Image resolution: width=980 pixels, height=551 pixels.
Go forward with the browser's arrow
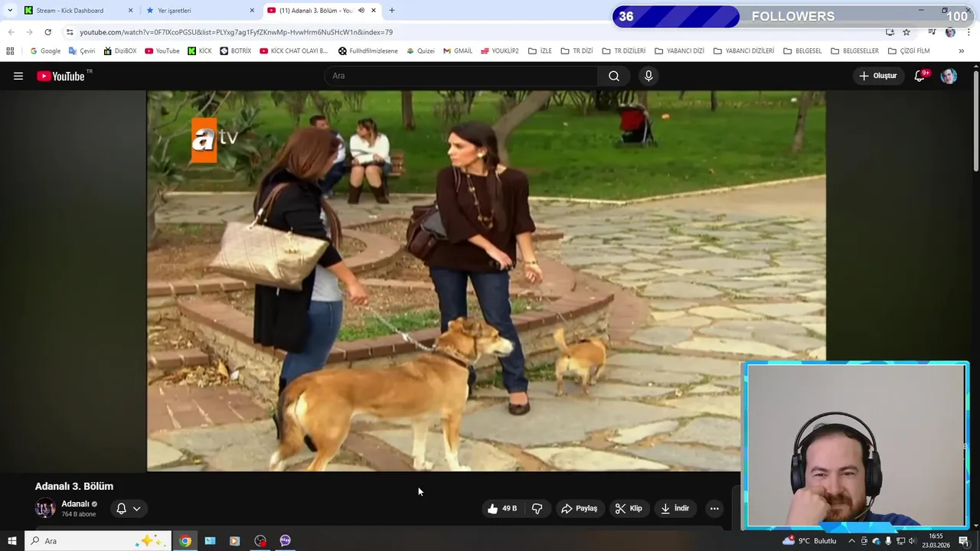(x=29, y=32)
